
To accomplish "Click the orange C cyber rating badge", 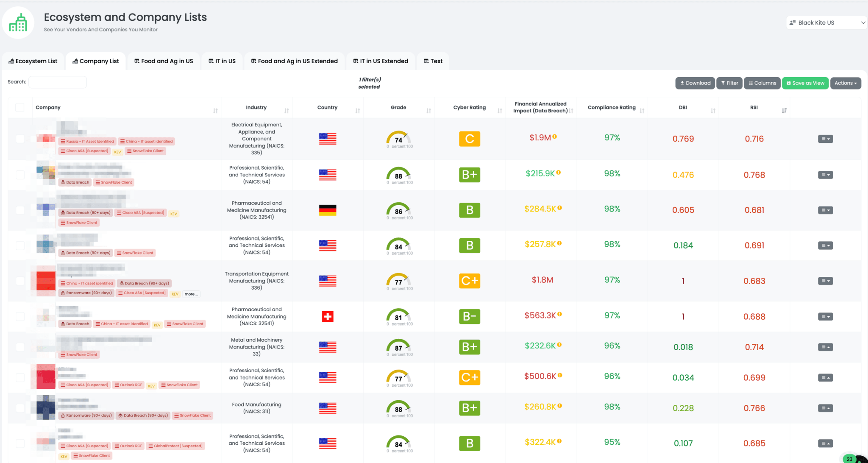I will (x=469, y=139).
